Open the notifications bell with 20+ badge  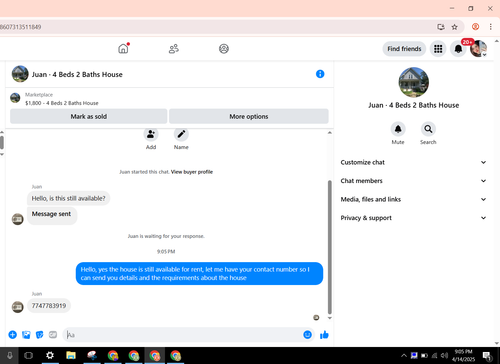coord(458,49)
